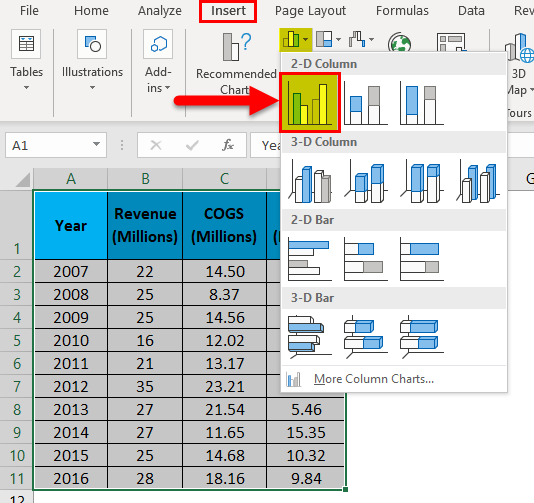Select column A header
The height and width of the screenshot is (503, 534).
[x=70, y=178]
